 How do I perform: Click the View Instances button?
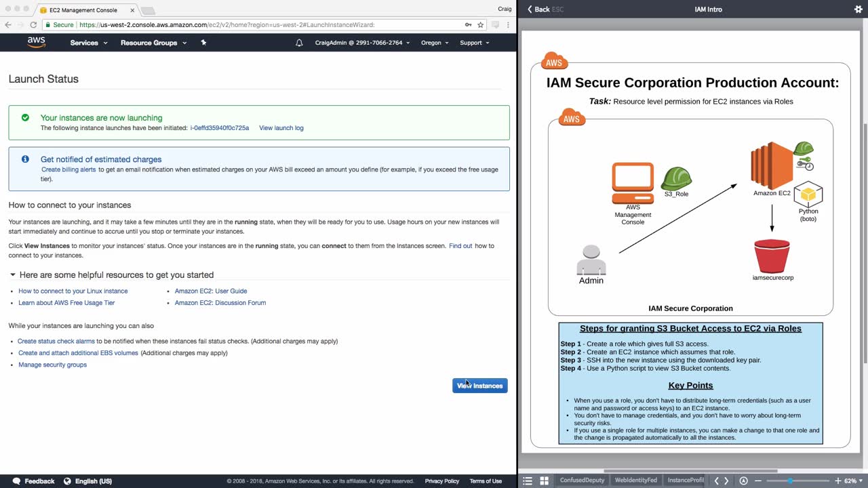(x=480, y=386)
